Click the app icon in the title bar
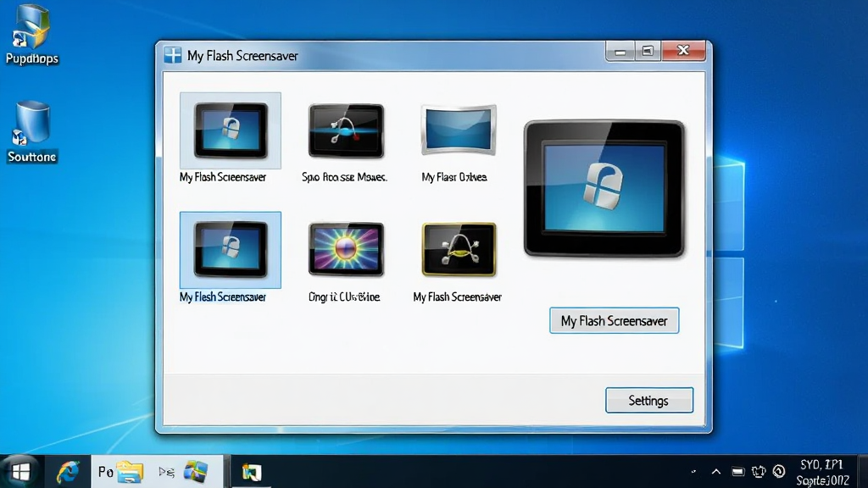Image resolution: width=868 pixels, height=488 pixels. (x=173, y=55)
